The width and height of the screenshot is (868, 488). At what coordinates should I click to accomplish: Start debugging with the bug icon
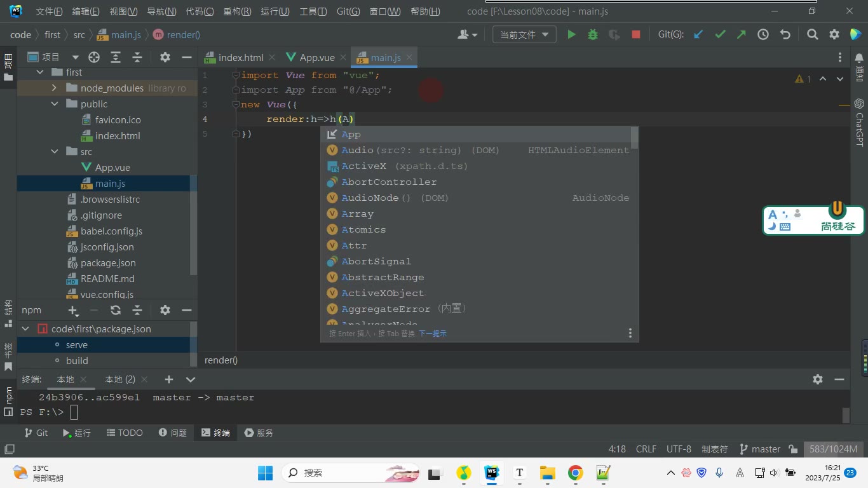pos(593,35)
